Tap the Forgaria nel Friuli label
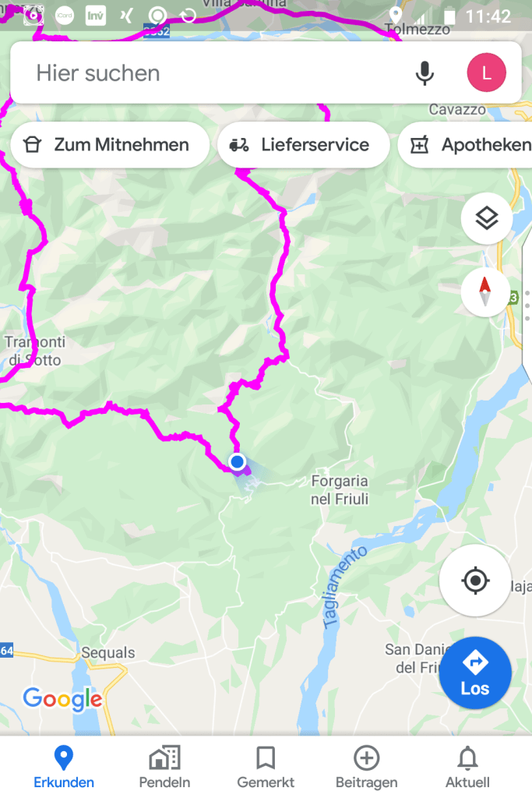The image size is (532, 798). point(340,489)
